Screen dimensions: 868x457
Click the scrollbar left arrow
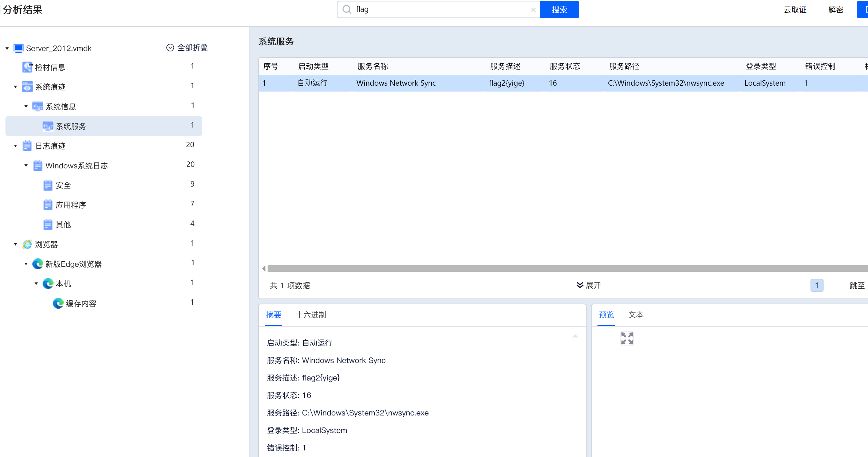coord(264,269)
